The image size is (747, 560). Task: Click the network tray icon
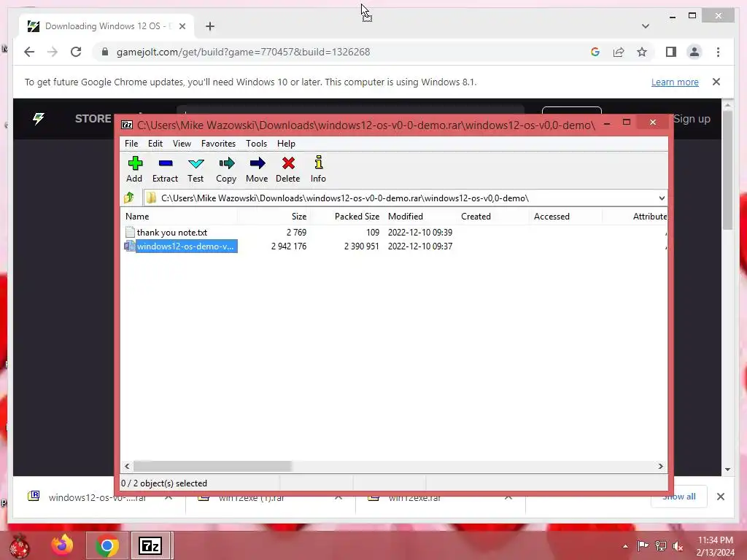[x=661, y=546]
